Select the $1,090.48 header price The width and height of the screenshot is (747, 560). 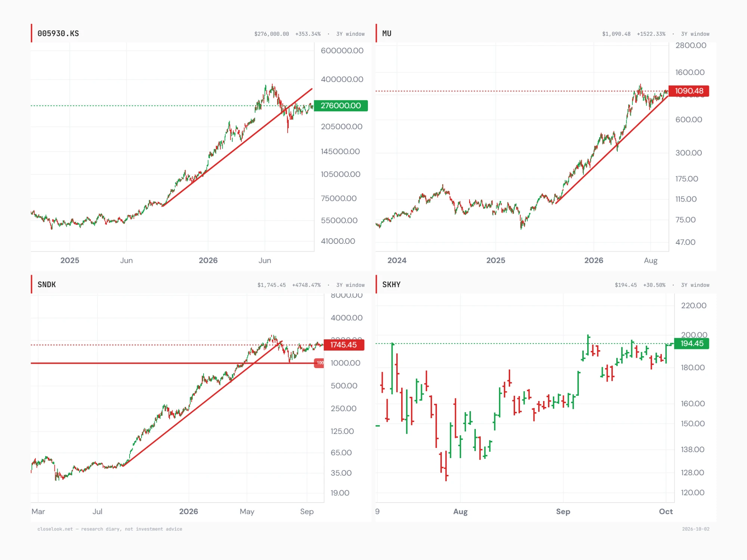click(616, 34)
